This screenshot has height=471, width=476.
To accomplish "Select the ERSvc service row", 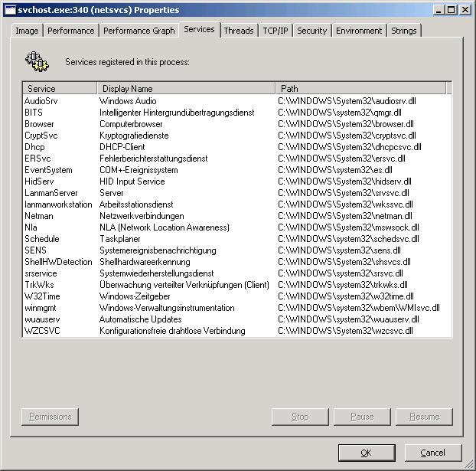I will point(236,159).
